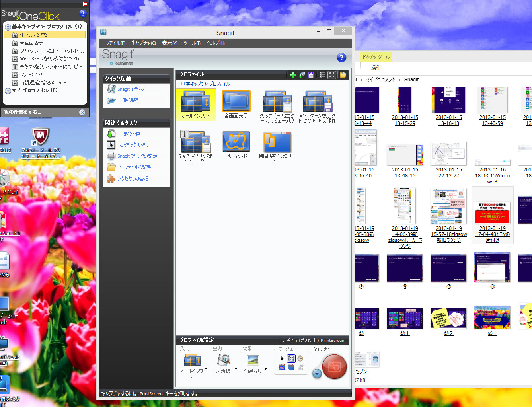Click the Snagit プリンタの設定 link
The height and width of the screenshot is (407, 532).
coord(137,156)
